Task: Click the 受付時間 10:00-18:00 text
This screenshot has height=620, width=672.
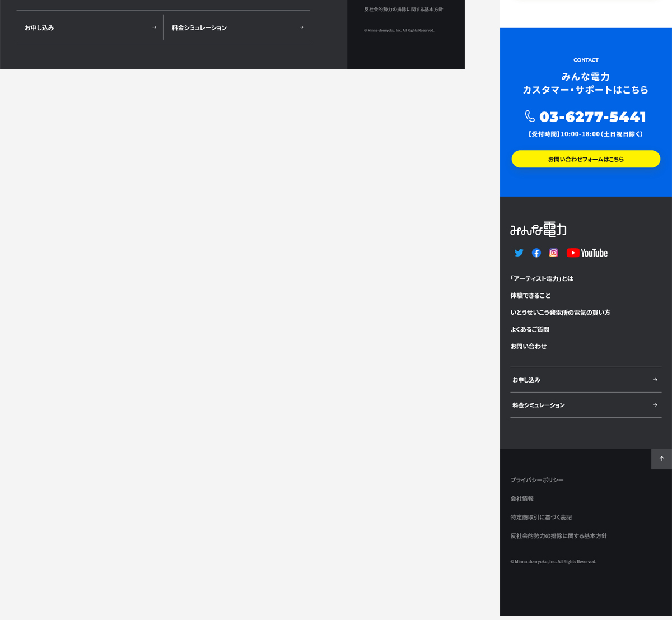Action: pos(586,134)
